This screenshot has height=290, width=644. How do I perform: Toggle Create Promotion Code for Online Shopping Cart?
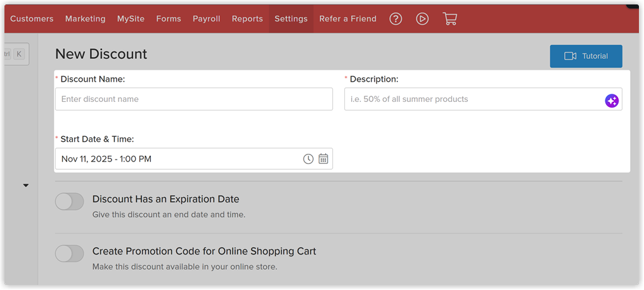(70, 253)
